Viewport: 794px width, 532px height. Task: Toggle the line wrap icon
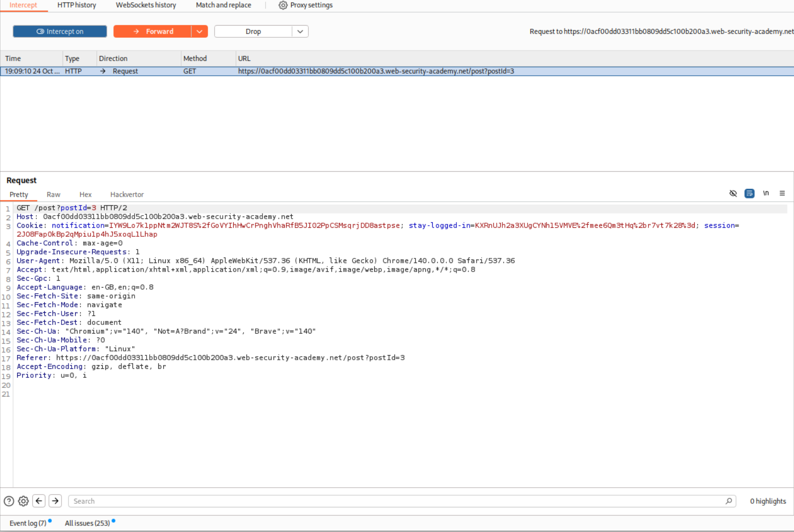(x=749, y=193)
